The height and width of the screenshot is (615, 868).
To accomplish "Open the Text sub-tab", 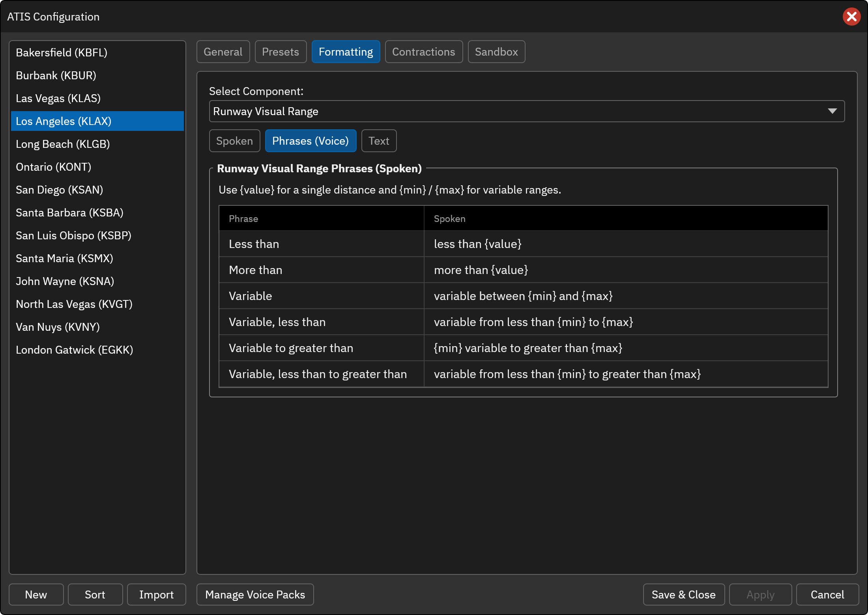I will pos(379,141).
